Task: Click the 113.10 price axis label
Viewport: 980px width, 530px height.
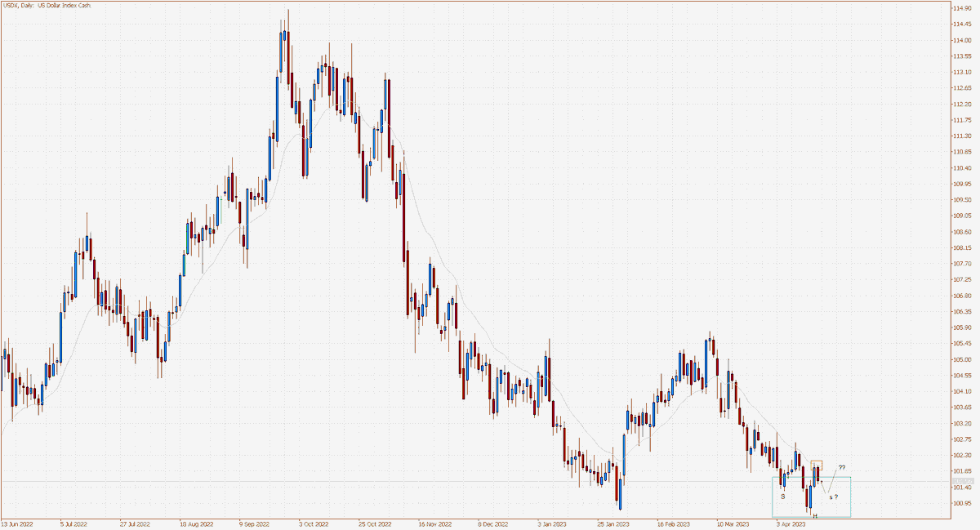Action: pos(961,72)
